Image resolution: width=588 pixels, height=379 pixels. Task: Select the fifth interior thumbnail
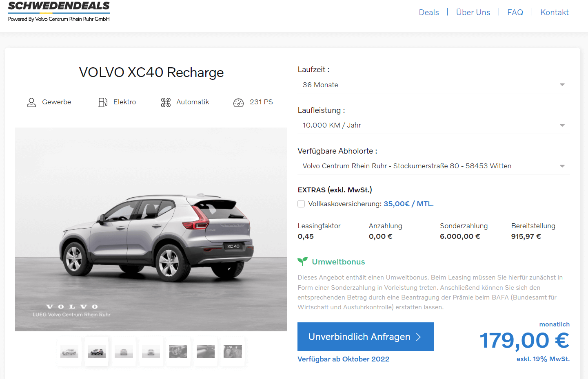pyautogui.click(x=178, y=351)
